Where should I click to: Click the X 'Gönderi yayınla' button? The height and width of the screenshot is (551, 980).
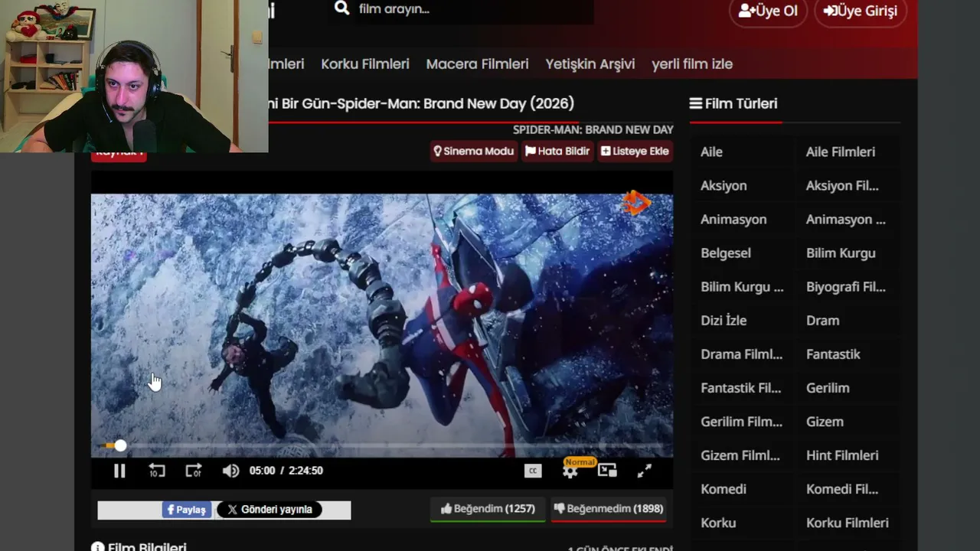point(269,510)
